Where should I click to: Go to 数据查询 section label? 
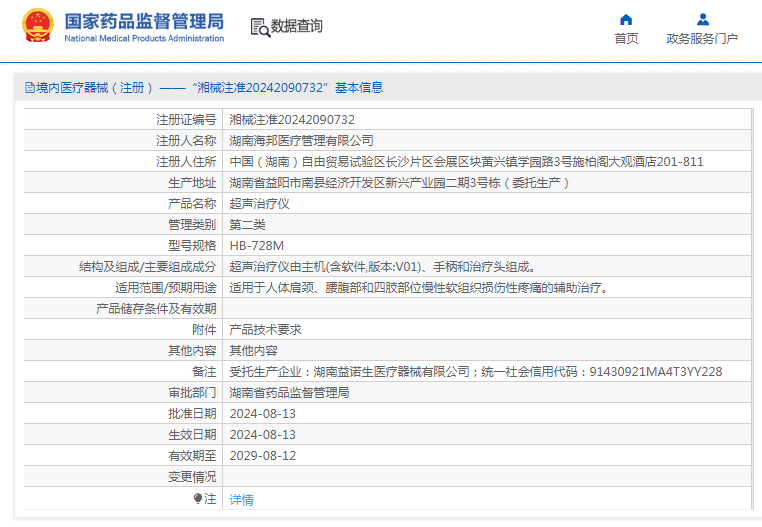pos(297,27)
